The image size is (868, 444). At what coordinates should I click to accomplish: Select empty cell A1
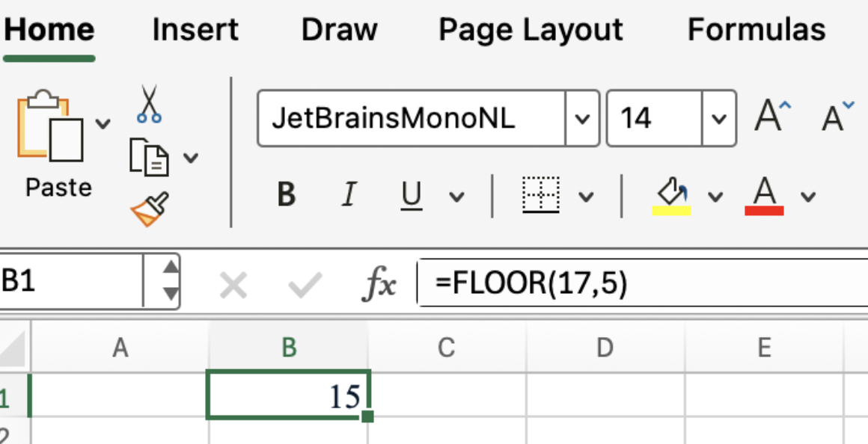pyautogui.click(x=120, y=395)
